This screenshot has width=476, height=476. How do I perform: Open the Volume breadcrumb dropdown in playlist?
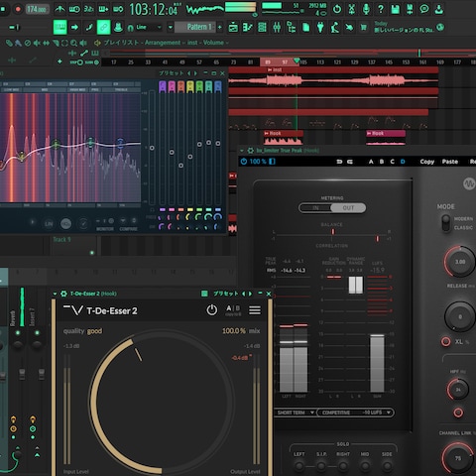(x=215, y=43)
